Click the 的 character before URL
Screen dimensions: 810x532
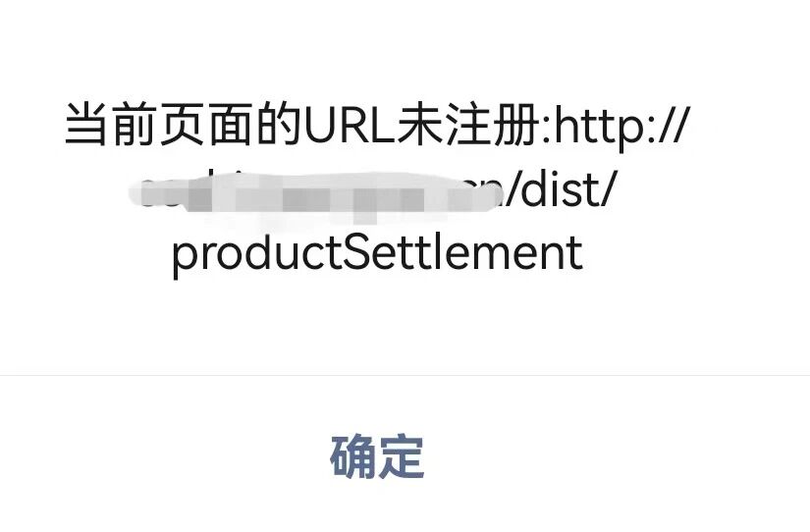(x=279, y=124)
